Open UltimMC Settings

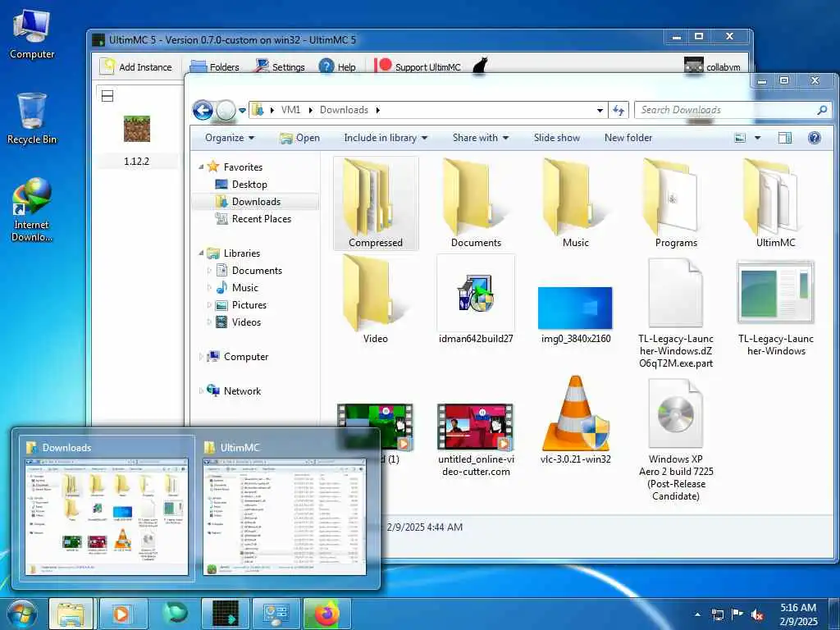click(x=281, y=67)
